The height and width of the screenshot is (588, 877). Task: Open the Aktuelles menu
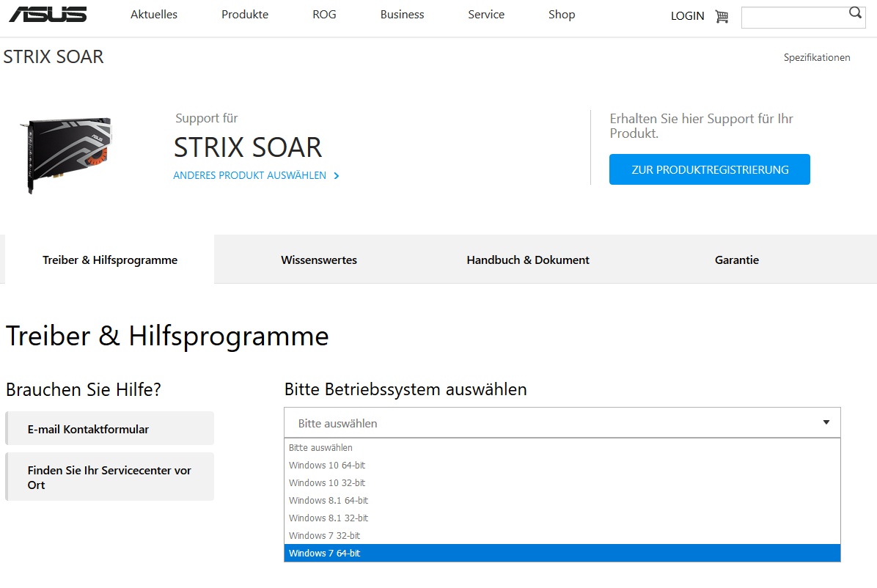154,15
